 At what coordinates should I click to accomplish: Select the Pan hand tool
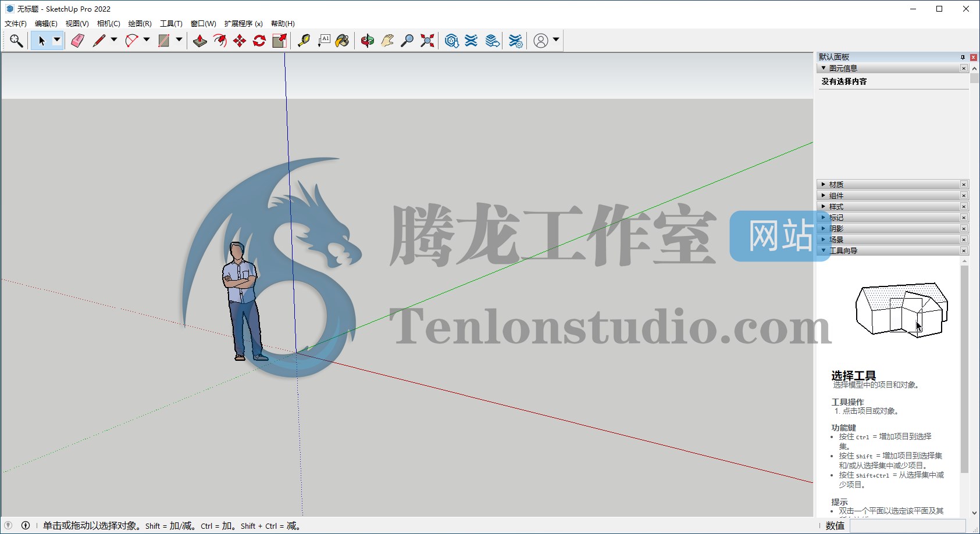[x=387, y=41]
